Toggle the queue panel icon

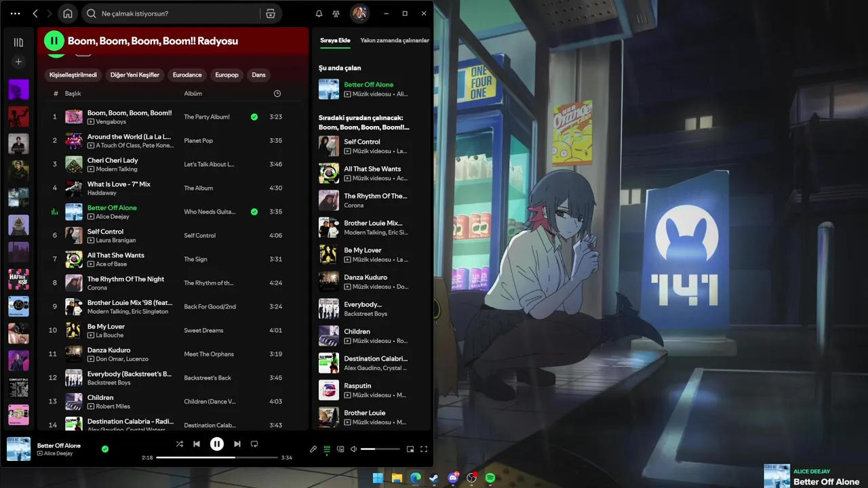point(327,449)
